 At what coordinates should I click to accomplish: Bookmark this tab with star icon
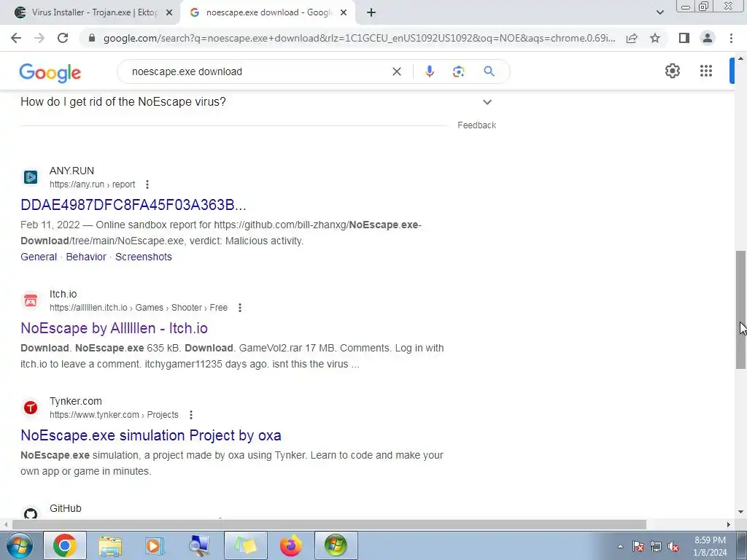pyautogui.click(x=655, y=38)
